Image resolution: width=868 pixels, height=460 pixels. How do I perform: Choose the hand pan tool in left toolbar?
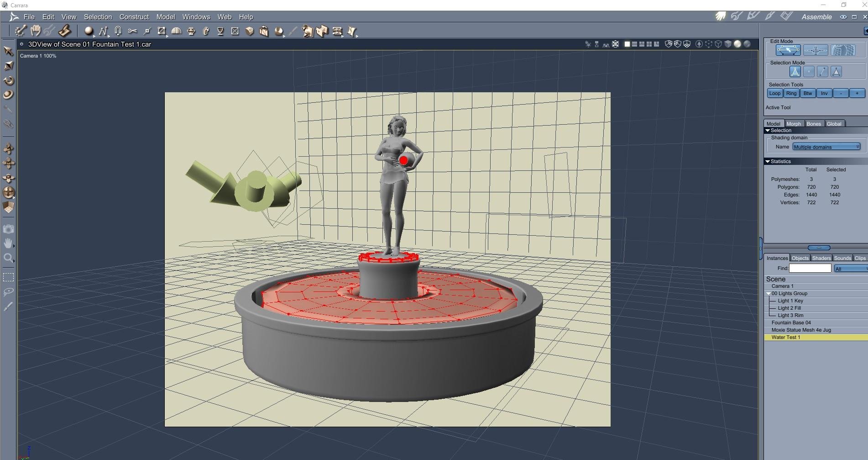point(8,243)
